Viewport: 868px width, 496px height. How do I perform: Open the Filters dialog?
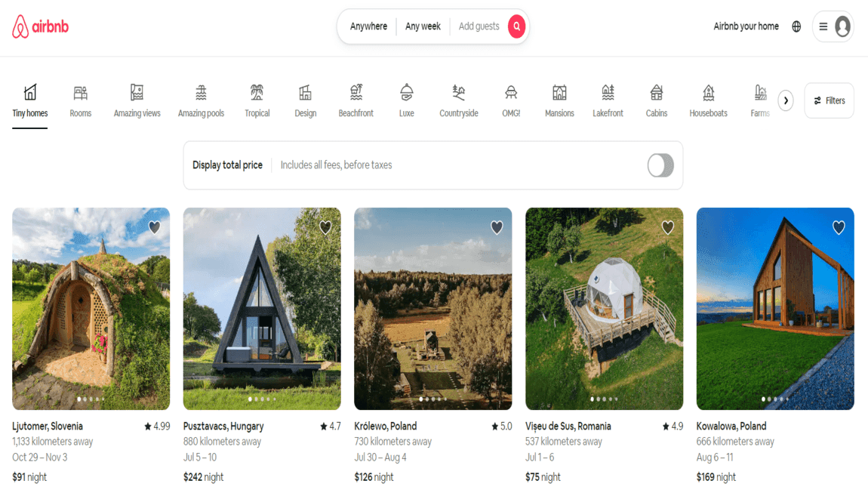(x=829, y=100)
